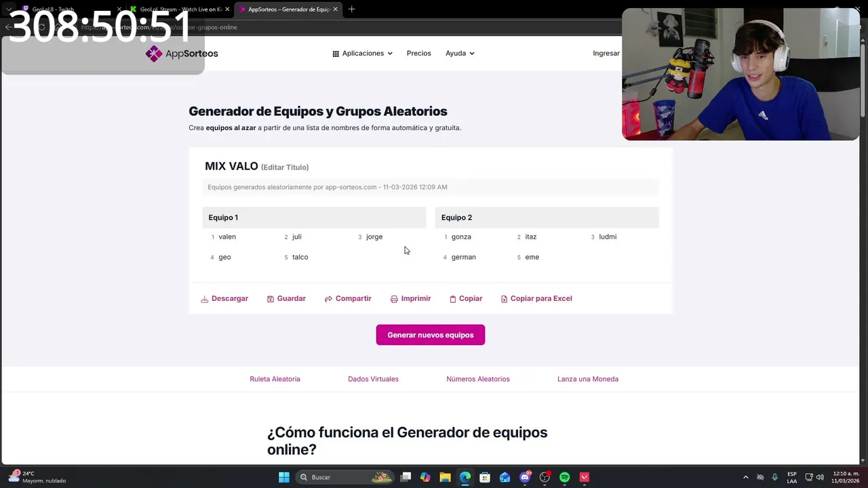Click the microphone tray icon
The height and width of the screenshot is (488, 868).
[775, 477]
